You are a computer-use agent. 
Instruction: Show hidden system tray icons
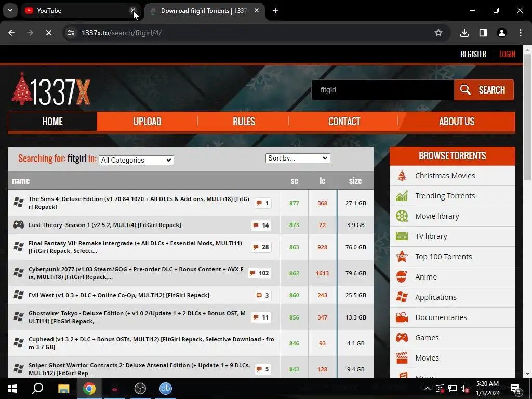click(428, 389)
